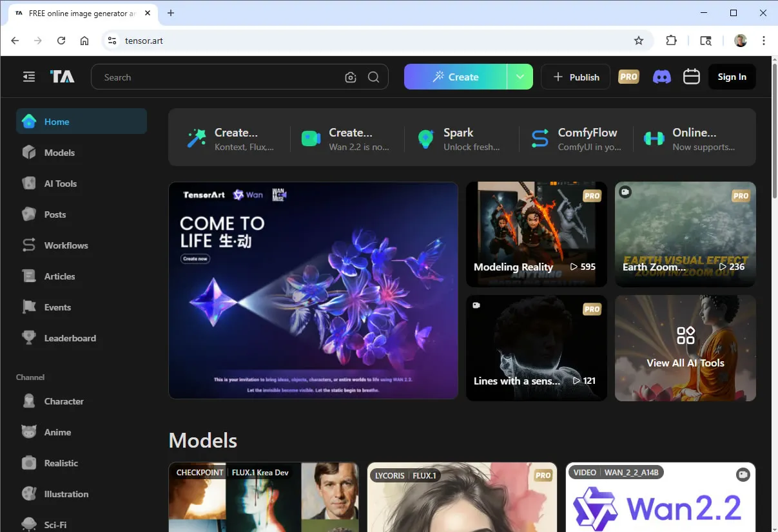Click the Character channel icon

29,401
